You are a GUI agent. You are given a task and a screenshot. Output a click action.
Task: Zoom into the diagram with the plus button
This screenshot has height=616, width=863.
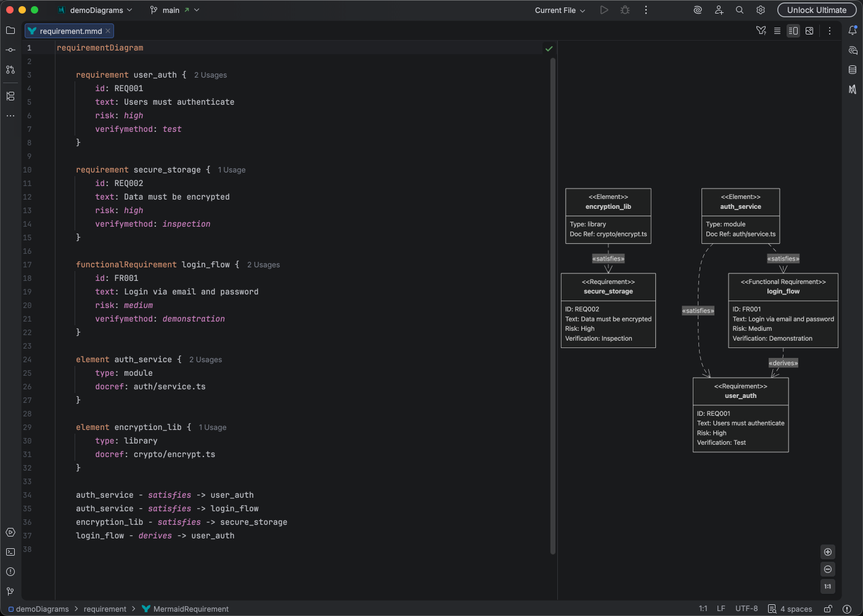(x=828, y=552)
